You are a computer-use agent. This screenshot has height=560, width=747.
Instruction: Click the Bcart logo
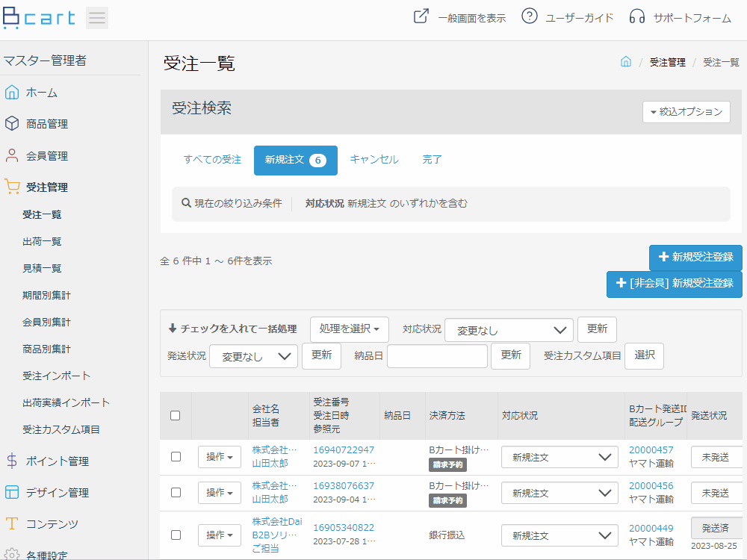[39, 18]
